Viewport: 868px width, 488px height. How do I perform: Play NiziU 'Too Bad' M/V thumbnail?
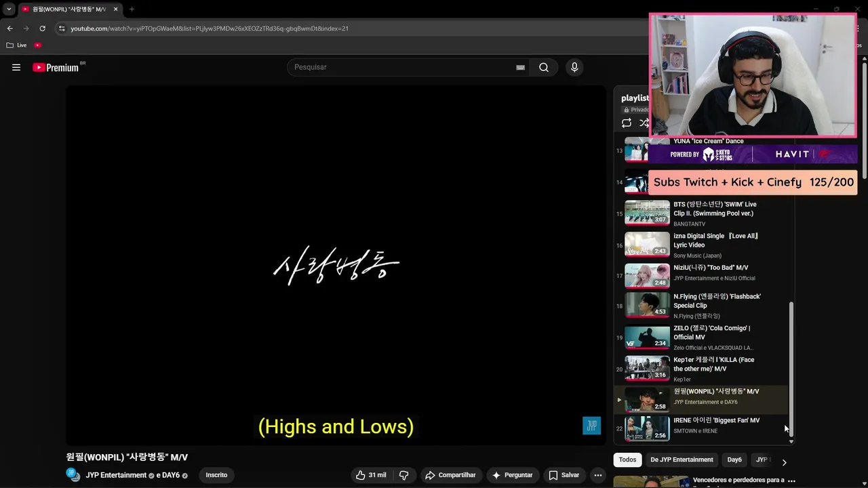click(647, 276)
